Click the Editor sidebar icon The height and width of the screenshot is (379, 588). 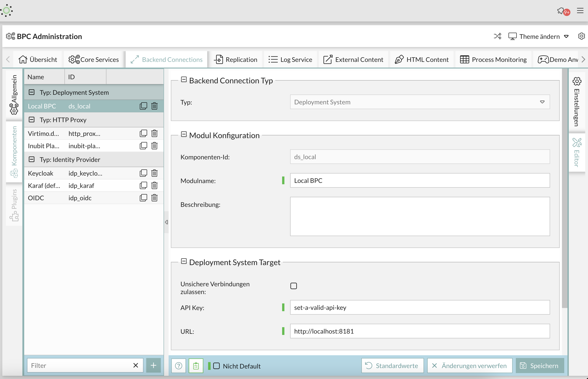click(x=577, y=152)
